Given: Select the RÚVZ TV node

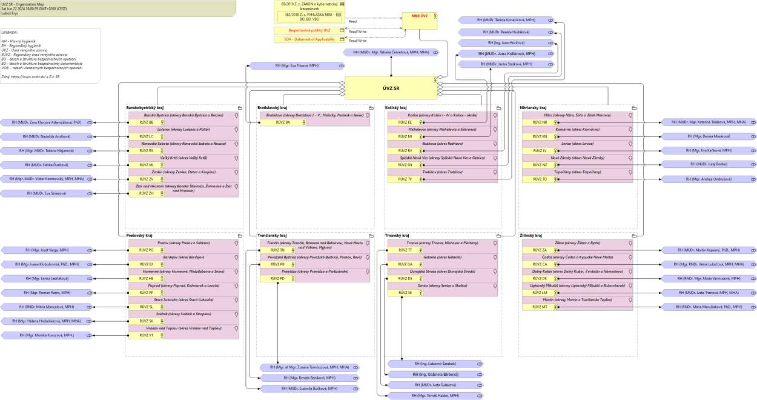Looking at the screenshot, I should coord(405,179).
